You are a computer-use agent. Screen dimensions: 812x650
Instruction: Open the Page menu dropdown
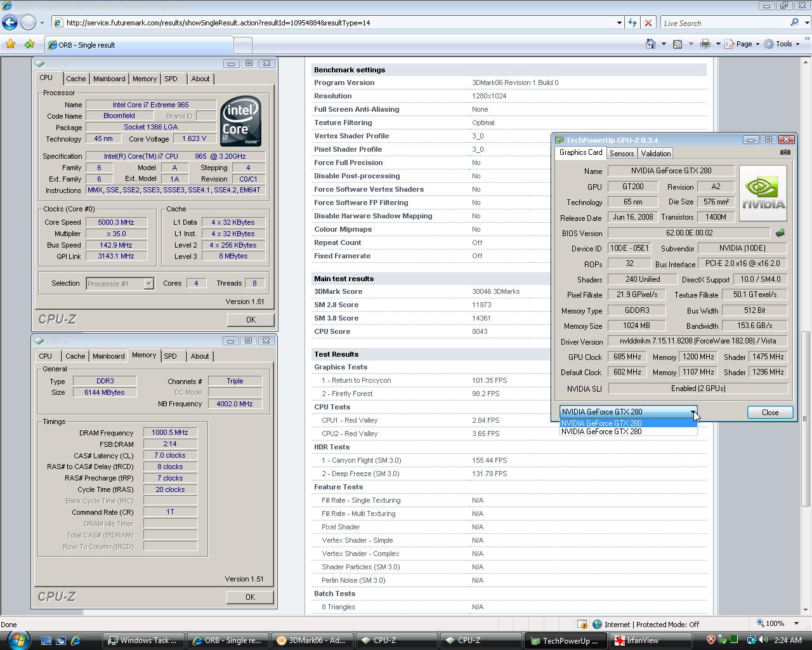[x=742, y=44]
